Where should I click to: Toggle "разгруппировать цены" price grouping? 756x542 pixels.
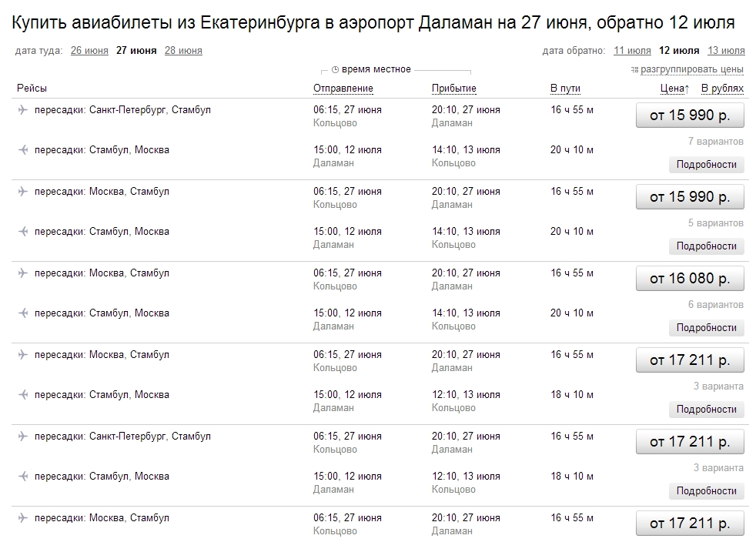tap(691, 70)
